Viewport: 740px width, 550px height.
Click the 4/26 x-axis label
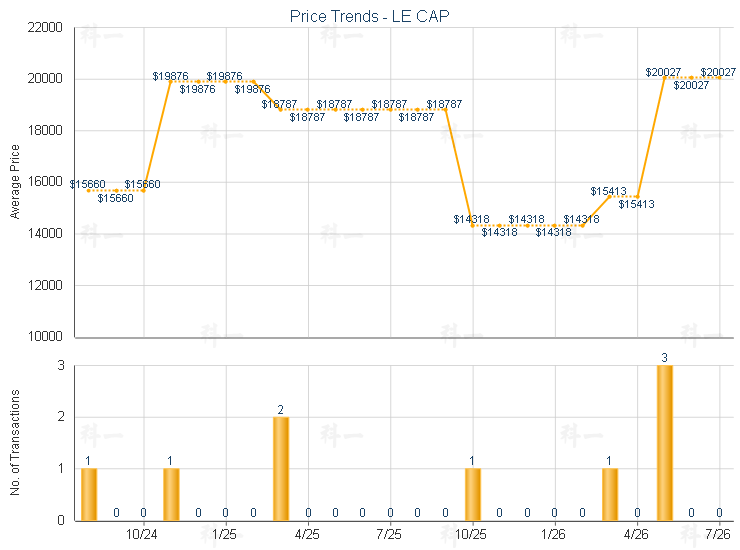click(x=636, y=534)
